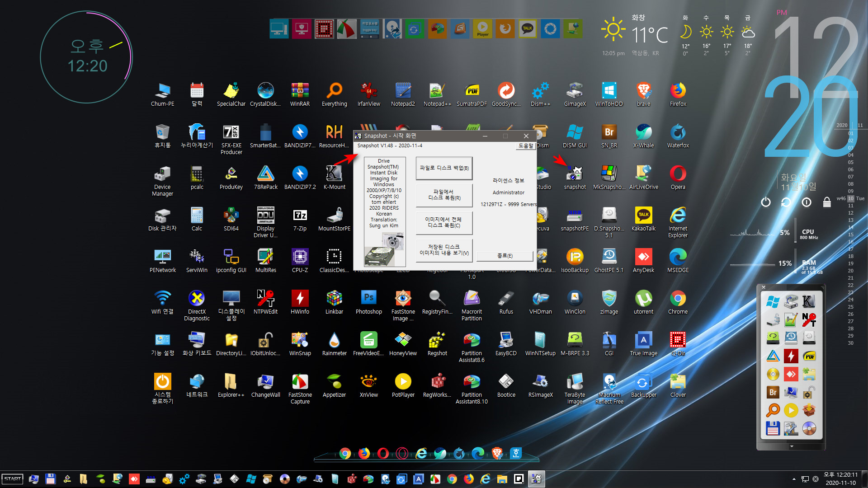Click the floppy save icon in side launcher panel
The image size is (868, 488).
click(x=773, y=428)
